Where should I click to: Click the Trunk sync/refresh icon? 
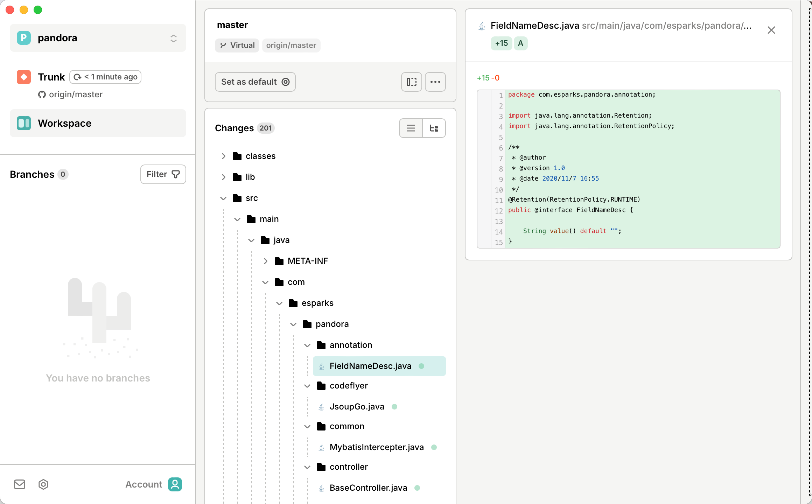click(x=78, y=77)
